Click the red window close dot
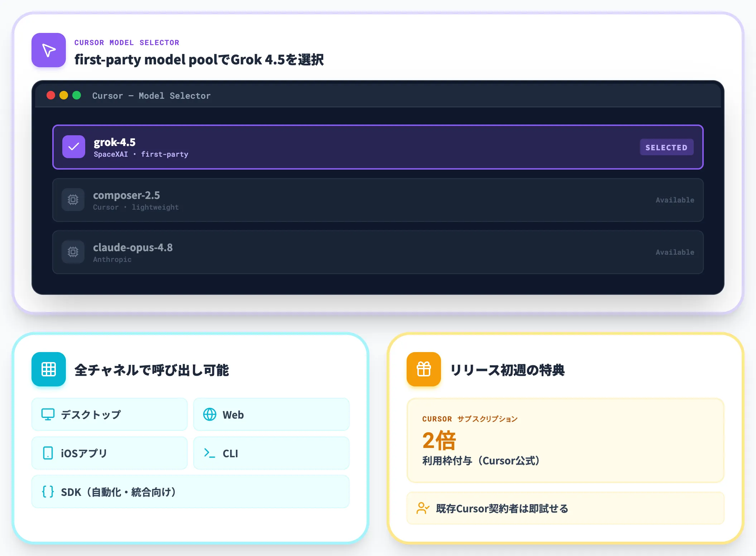 coord(51,95)
